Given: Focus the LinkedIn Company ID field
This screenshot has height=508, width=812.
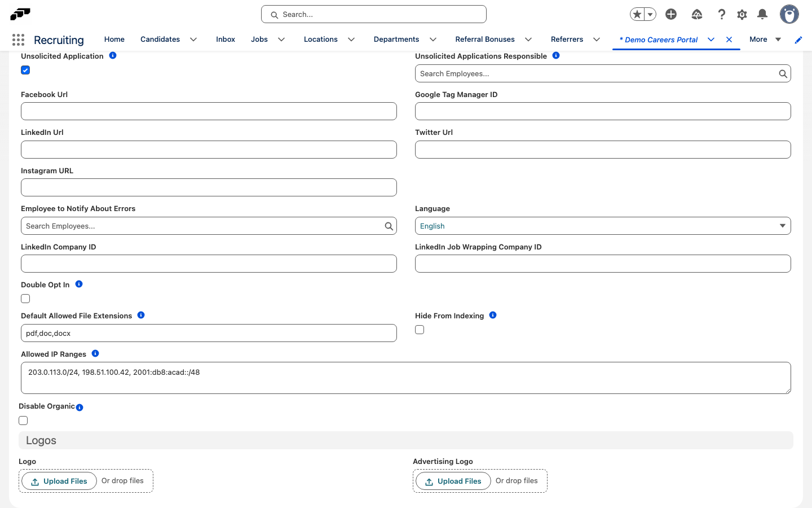Looking at the screenshot, I should point(209,264).
